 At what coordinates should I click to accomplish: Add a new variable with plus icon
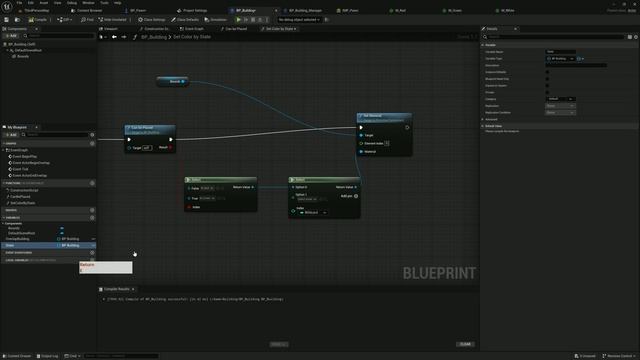click(x=92, y=218)
